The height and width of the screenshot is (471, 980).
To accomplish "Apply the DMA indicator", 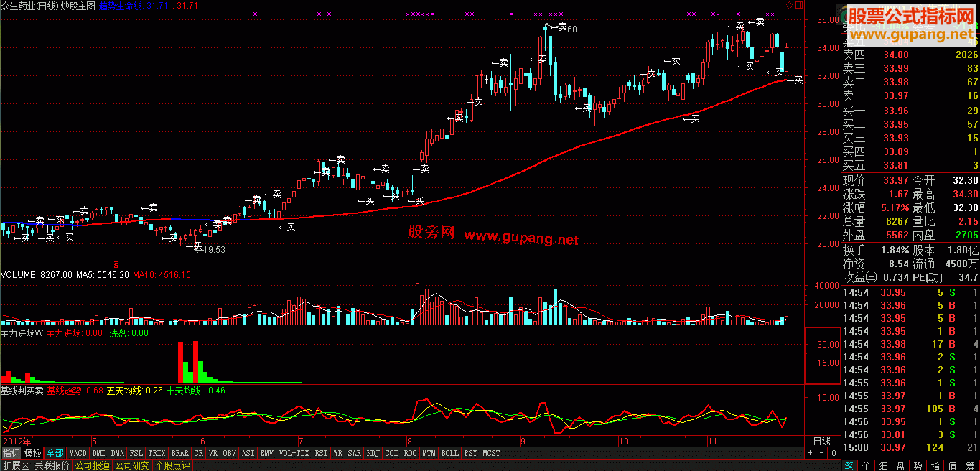I will tap(118, 453).
